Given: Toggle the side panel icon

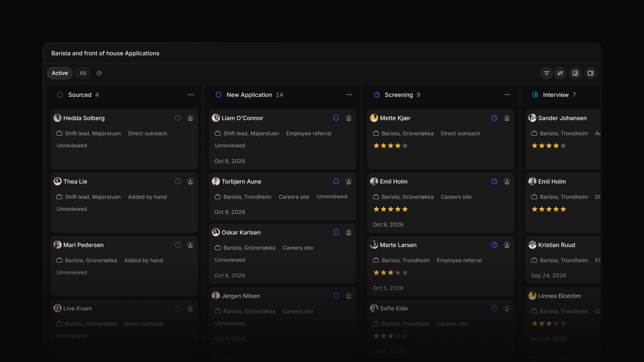Looking at the screenshot, I should tap(591, 73).
